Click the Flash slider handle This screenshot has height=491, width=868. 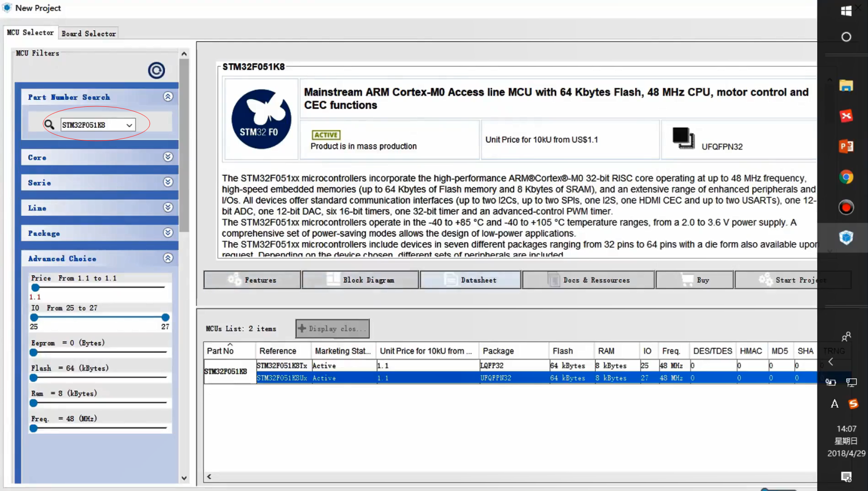[x=33, y=378]
